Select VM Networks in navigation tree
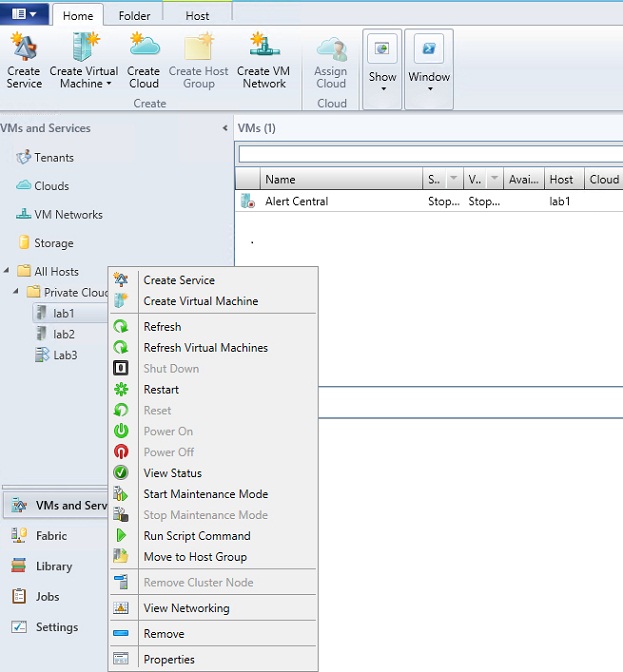Viewport: 623px width, 672px height. point(59,214)
